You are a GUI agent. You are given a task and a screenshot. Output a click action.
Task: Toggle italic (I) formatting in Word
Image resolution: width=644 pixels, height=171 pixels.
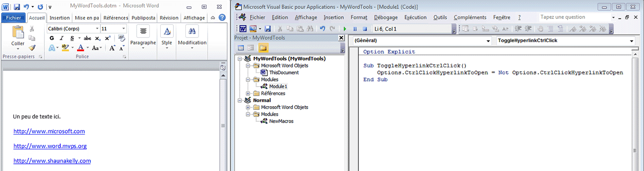tap(61, 38)
